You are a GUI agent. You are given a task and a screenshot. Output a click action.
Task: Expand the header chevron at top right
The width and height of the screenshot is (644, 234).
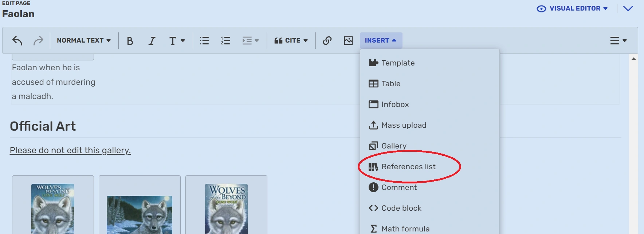[628, 8]
